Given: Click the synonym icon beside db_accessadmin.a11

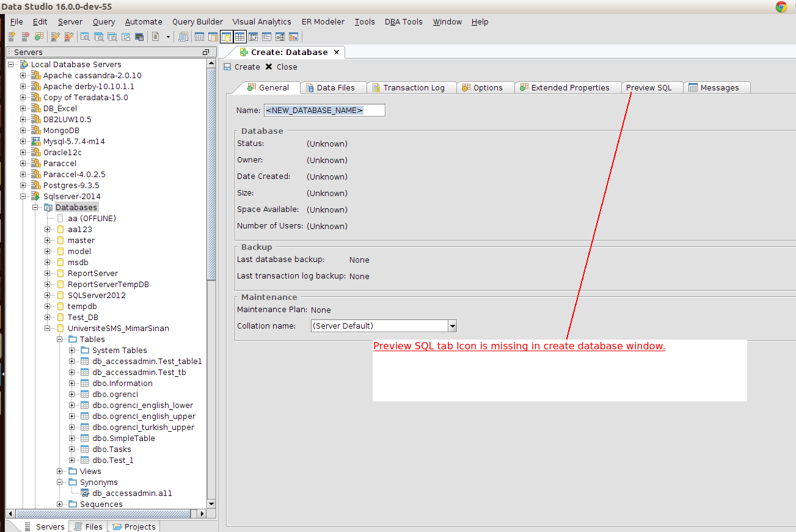Looking at the screenshot, I should tap(86, 493).
